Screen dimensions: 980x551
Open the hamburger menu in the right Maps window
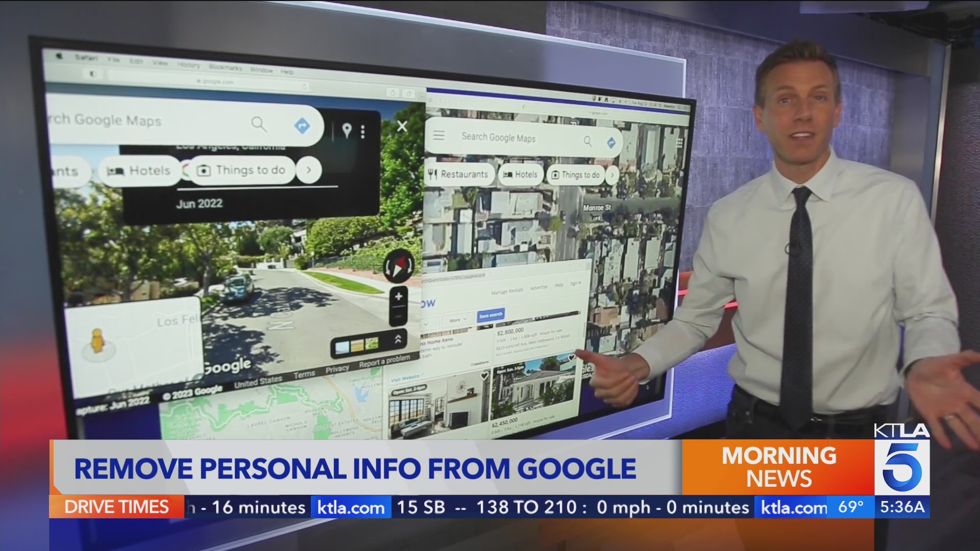coord(439,135)
